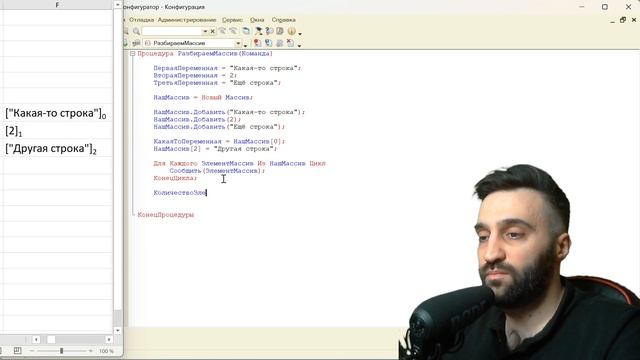Click the КакаяТоПеременная = НашМассив[0] line
Viewport: 640px width, 360px height.
tap(219, 142)
